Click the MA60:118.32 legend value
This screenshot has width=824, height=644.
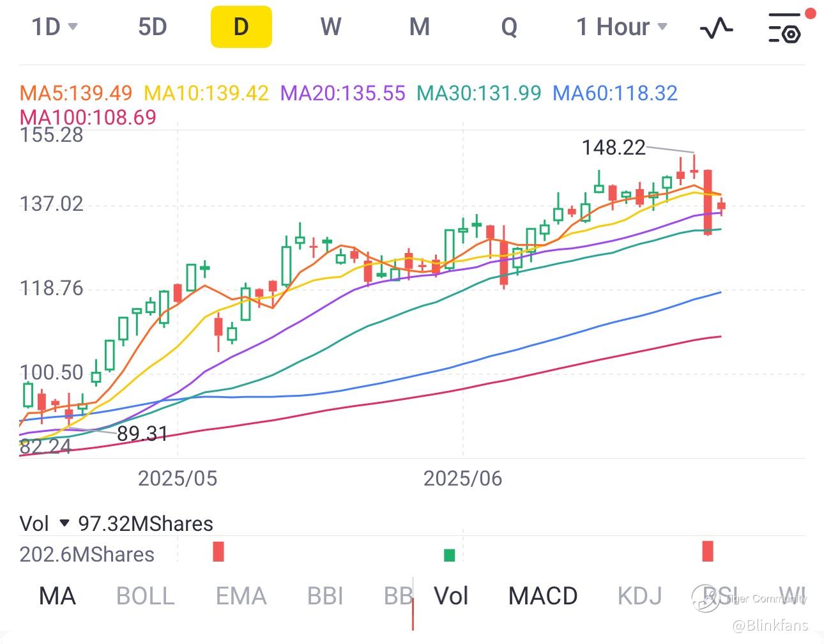(x=615, y=93)
